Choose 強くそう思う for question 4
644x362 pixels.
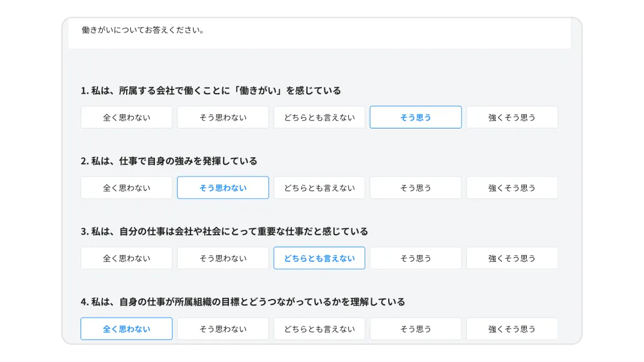pos(512,328)
